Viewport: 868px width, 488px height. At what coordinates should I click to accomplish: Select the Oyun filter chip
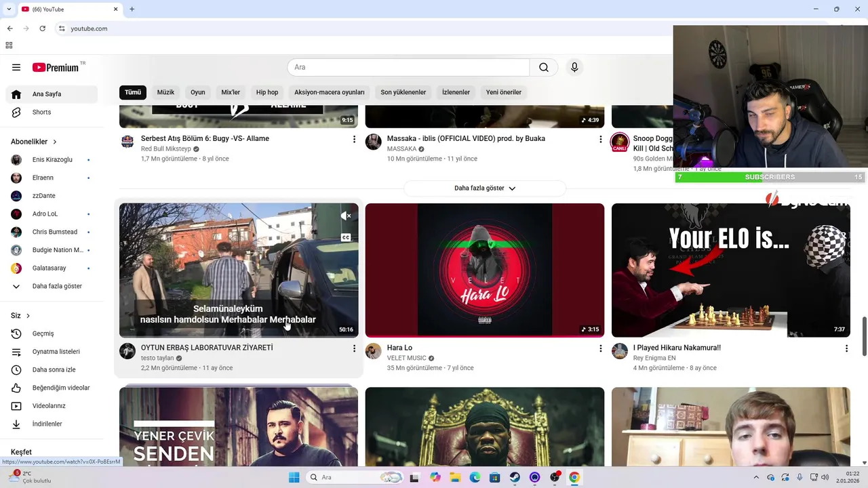[x=197, y=92]
